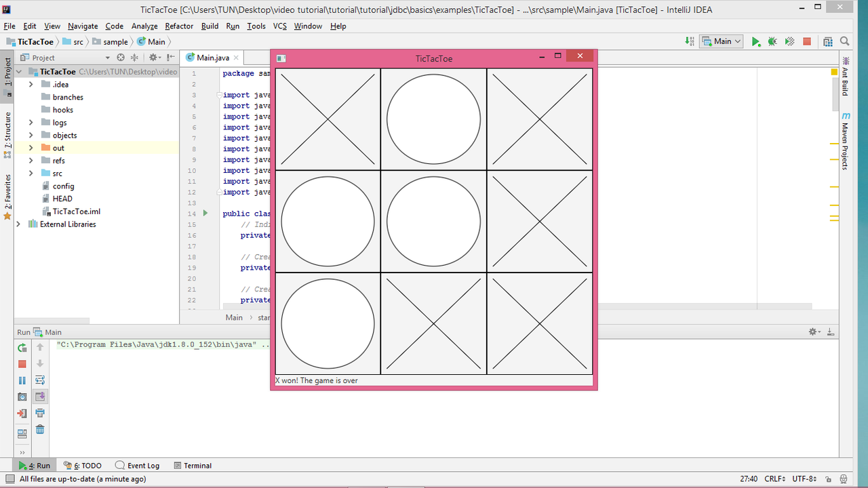The width and height of the screenshot is (868, 488).
Task: Print console output using the printer icon
Action: (x=40, y=413)
